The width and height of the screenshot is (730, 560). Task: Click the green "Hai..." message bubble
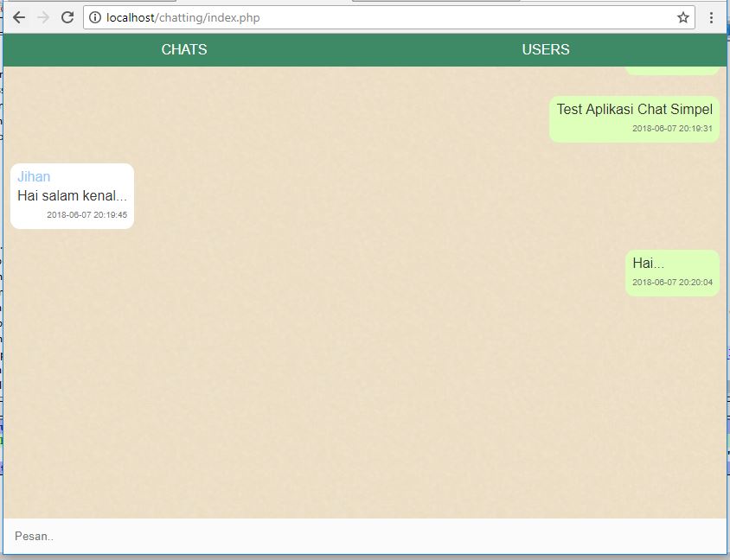pos(672,272)
